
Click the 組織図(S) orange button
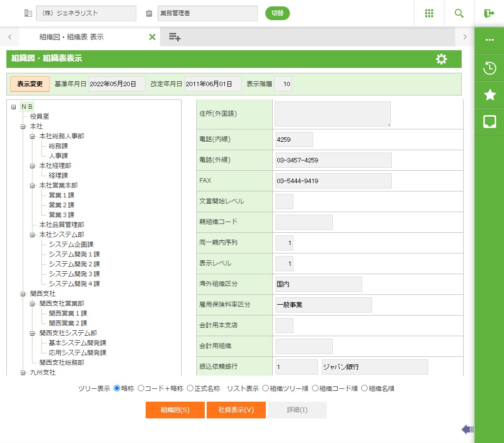click(175, 410)
